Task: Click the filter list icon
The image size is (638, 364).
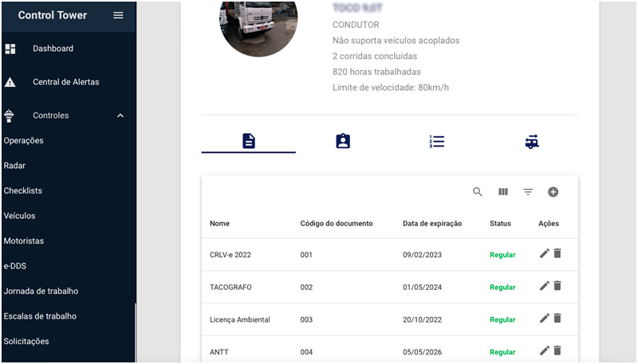Action: pos(528,192)
